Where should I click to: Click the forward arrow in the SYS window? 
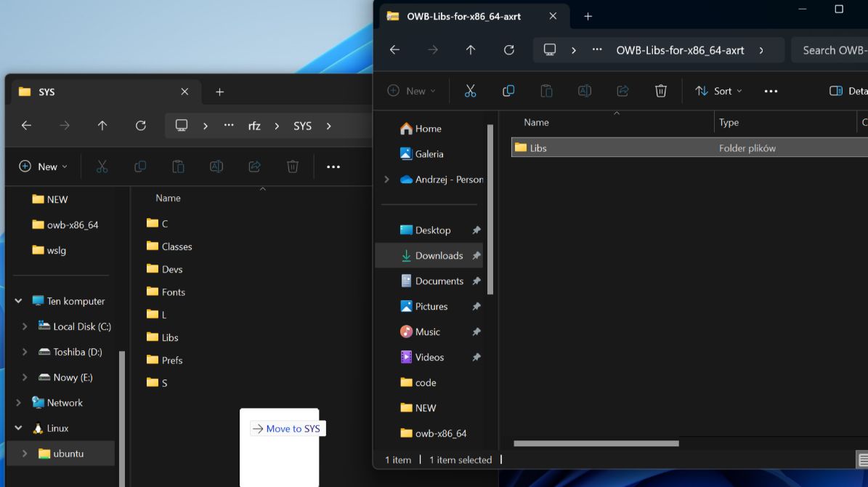coord(64,126)
